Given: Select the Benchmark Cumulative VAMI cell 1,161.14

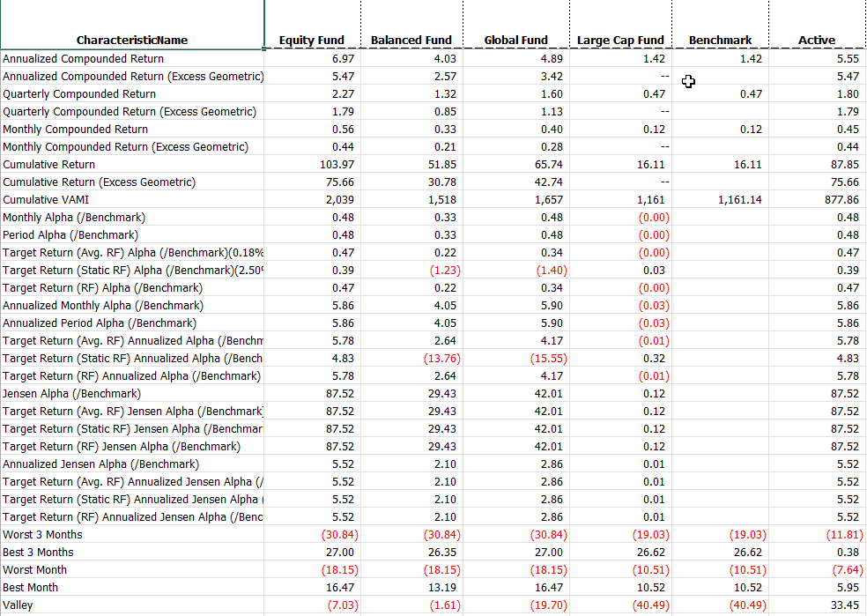Looking at the screenshot, I should pos(740,200).
